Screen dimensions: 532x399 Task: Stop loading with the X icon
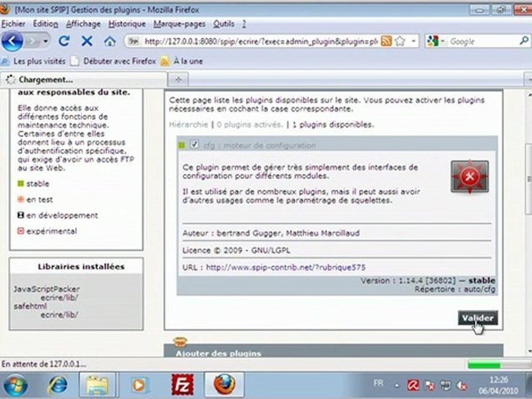click(x=87, y=42)
